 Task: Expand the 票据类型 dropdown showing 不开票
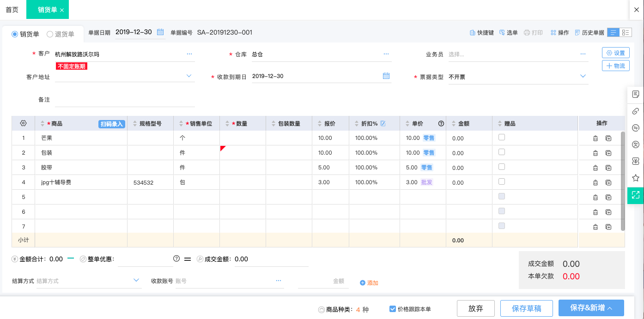tap(582, 77)
